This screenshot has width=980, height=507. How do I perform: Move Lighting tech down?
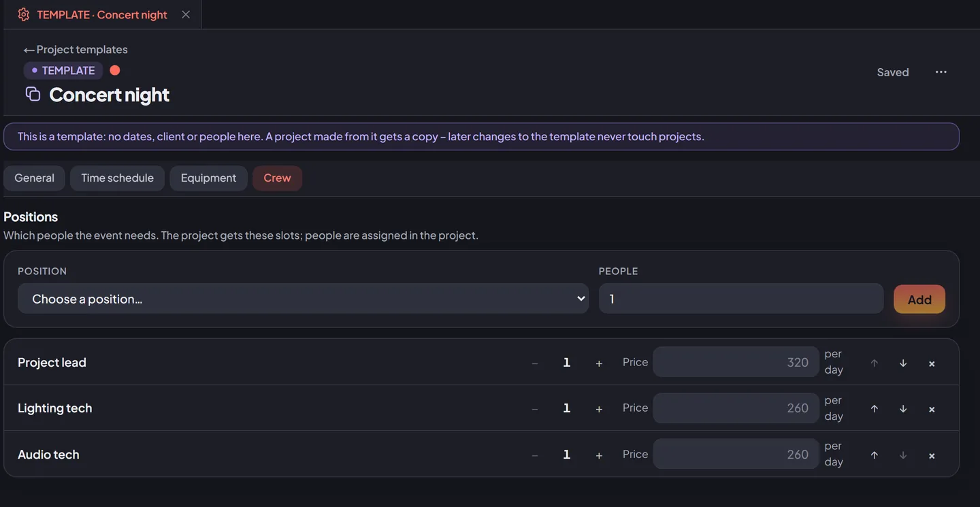pos(903,409)
